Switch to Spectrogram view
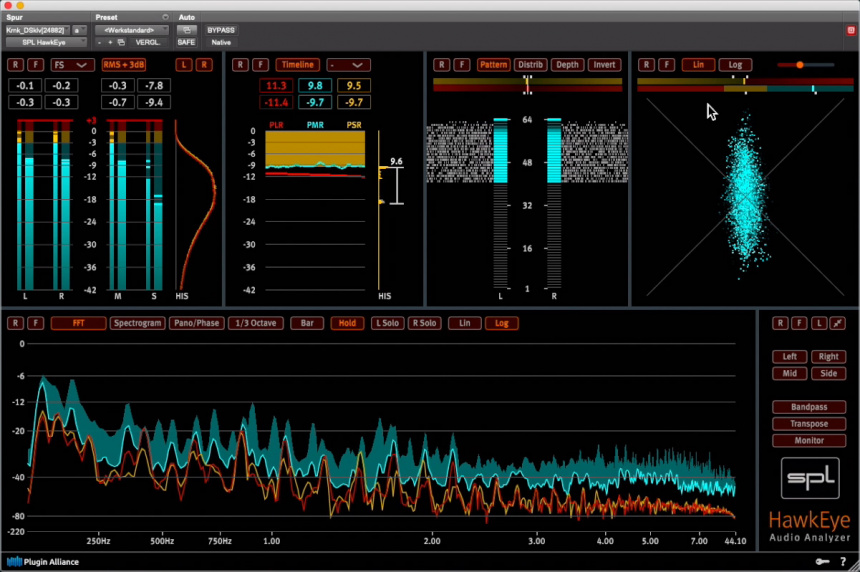The image size is (860, 572). click(137, 323)
